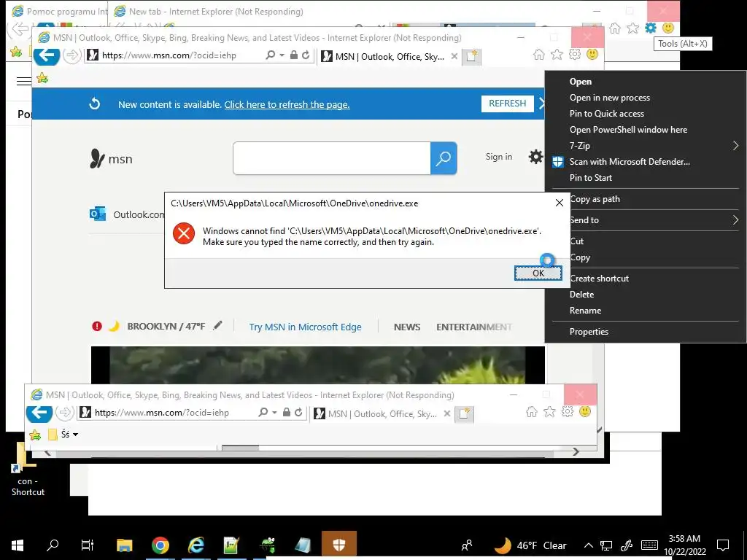
Task: Click Home icon in middle MSN window
Action: pyautogui.click(x=539, y=55)
